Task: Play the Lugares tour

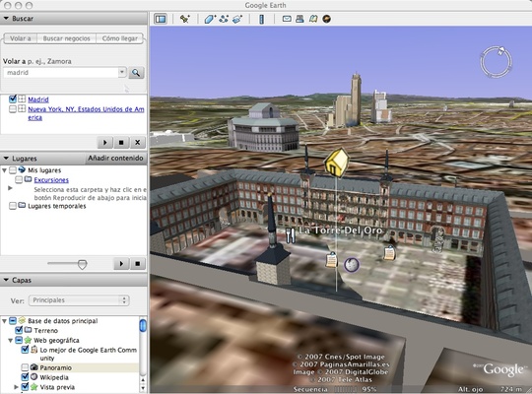Action: tap(121, 264)
